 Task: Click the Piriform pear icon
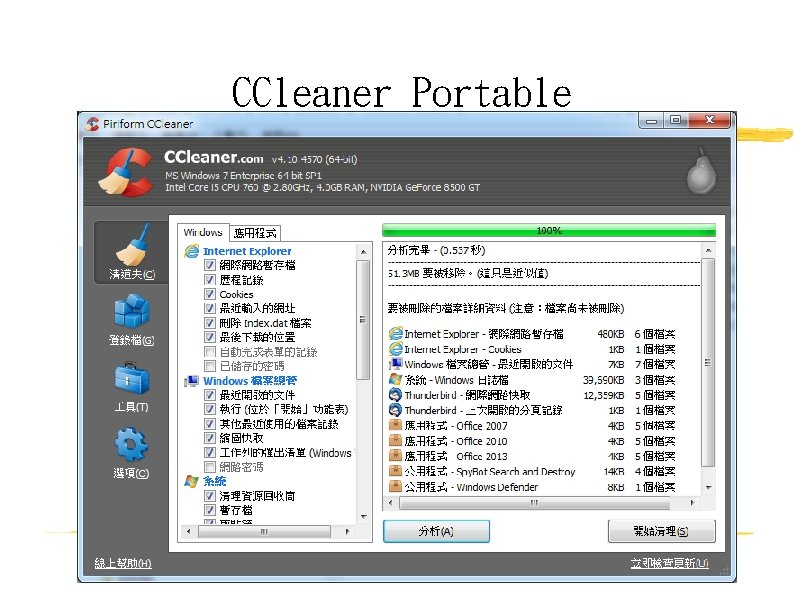coord(701,171)
